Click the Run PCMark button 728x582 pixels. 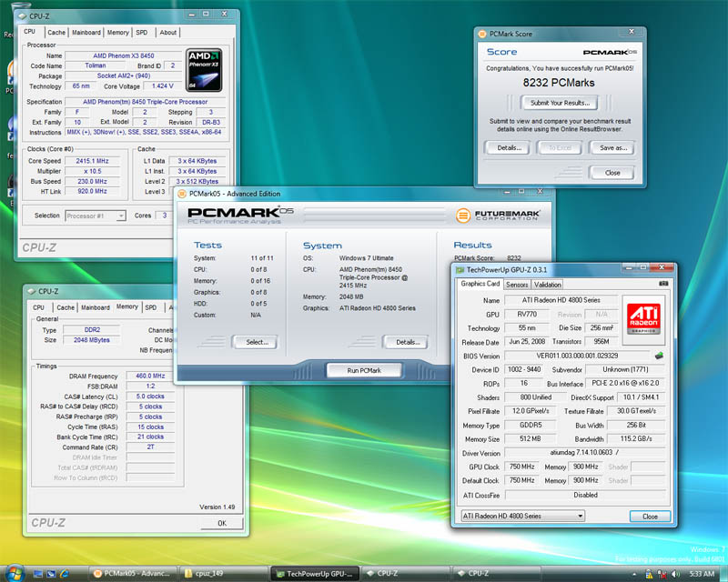[x=364, y=370]
